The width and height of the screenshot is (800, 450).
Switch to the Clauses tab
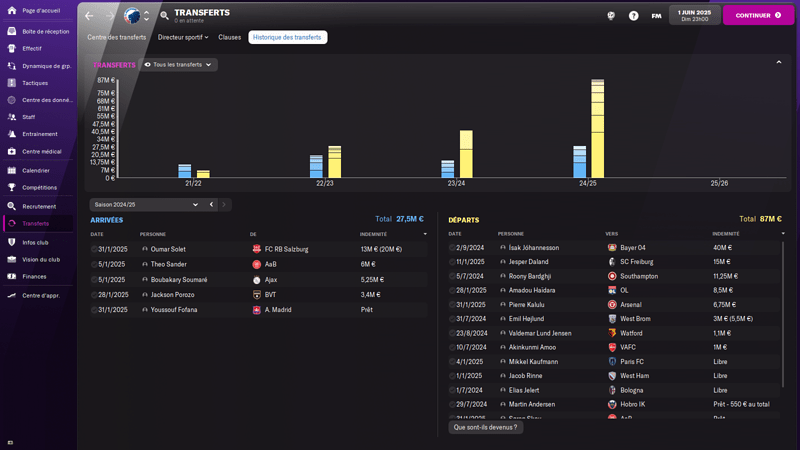coord(229,37)
